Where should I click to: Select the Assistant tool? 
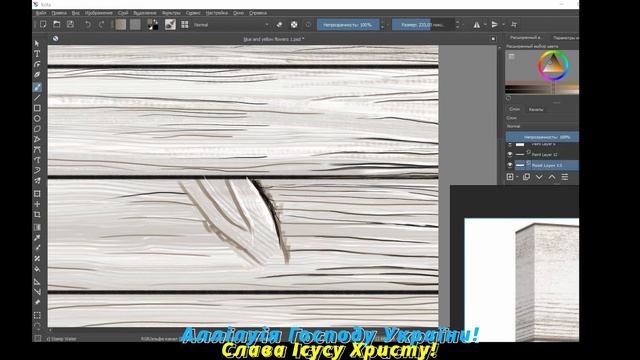pyautogui.click(x=37, y=282)
